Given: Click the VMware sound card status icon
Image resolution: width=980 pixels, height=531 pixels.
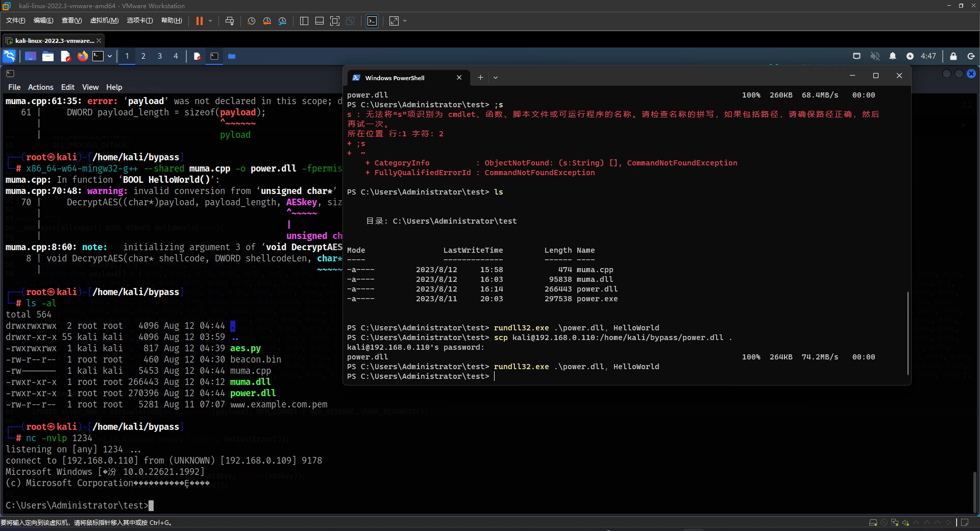Looking at the screenshot, I should coord(905,523).
